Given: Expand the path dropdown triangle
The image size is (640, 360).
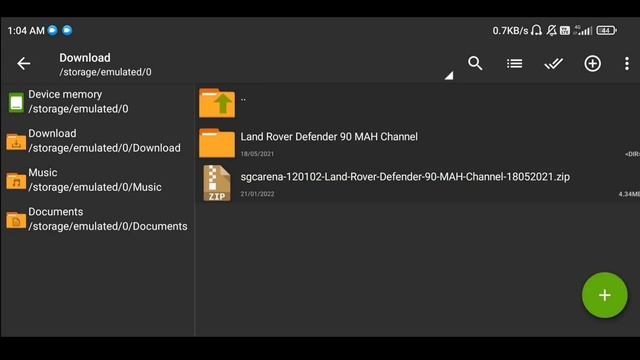Looking at the screenshot, I should point(449,76).
